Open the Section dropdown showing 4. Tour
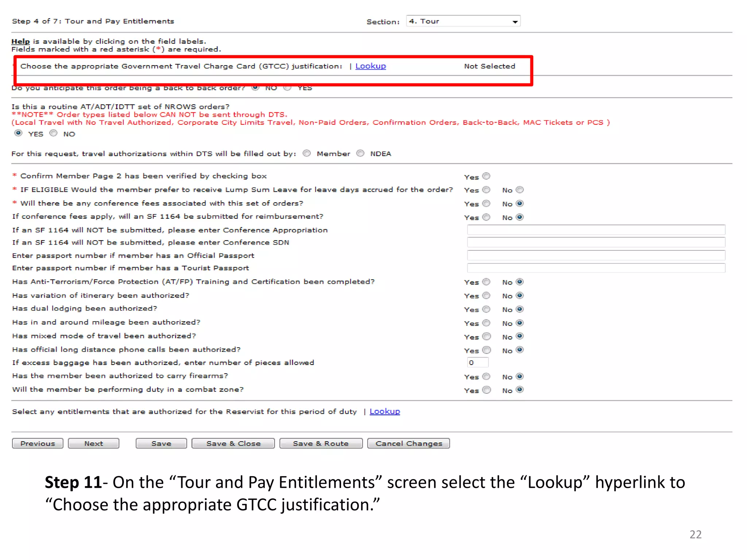747x560 pixels. point(463,22)
